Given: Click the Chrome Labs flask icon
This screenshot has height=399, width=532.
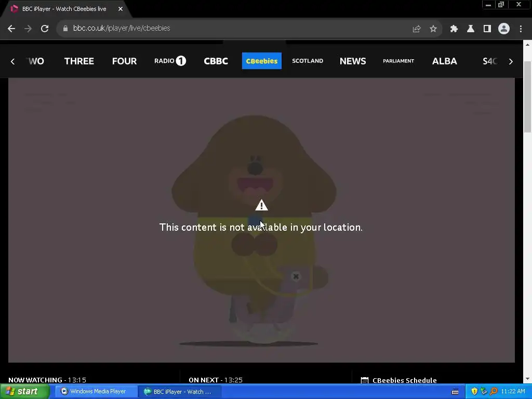Looking at the screenshot, I should click(x=470, y=29).
